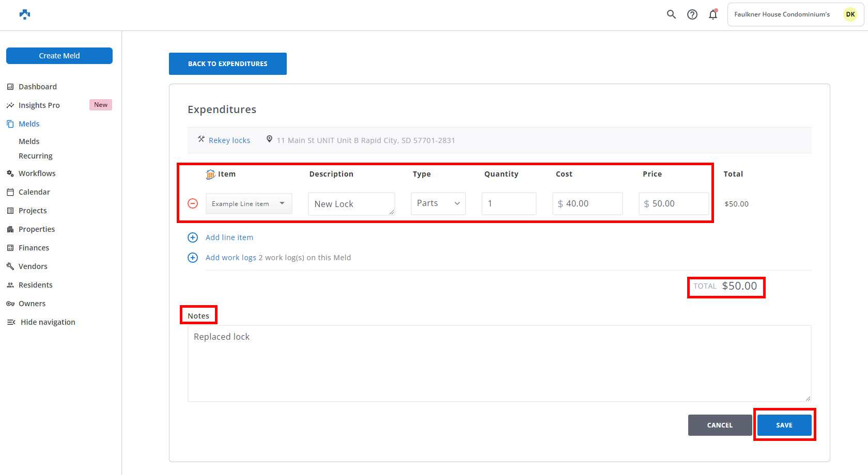The height and width of the screenshot is (475, 868).
Task: Go to Dashboard in the sidebar
Action: pos(38,87)
